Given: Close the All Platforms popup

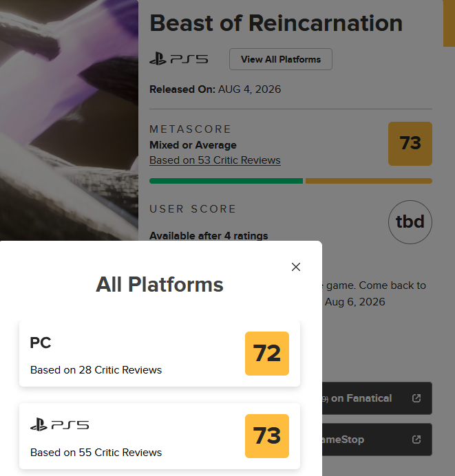Looking at the screenshot, I should [x=296, y=267].
